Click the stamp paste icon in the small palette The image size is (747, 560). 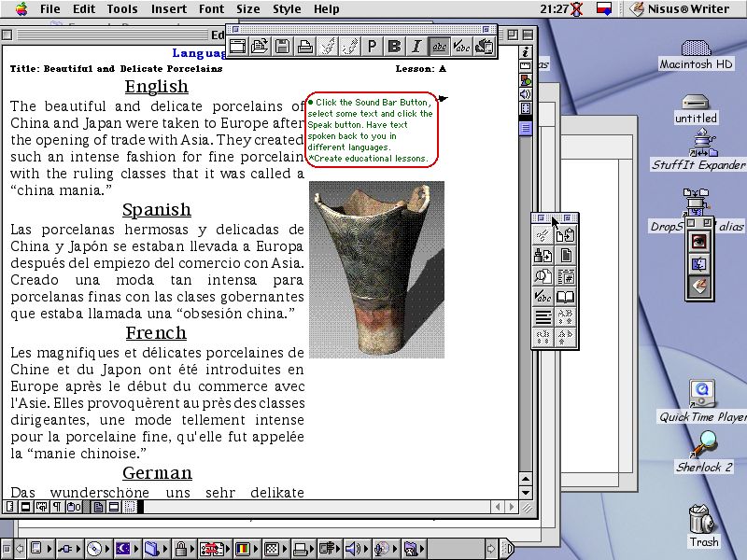tap(543, 256)
